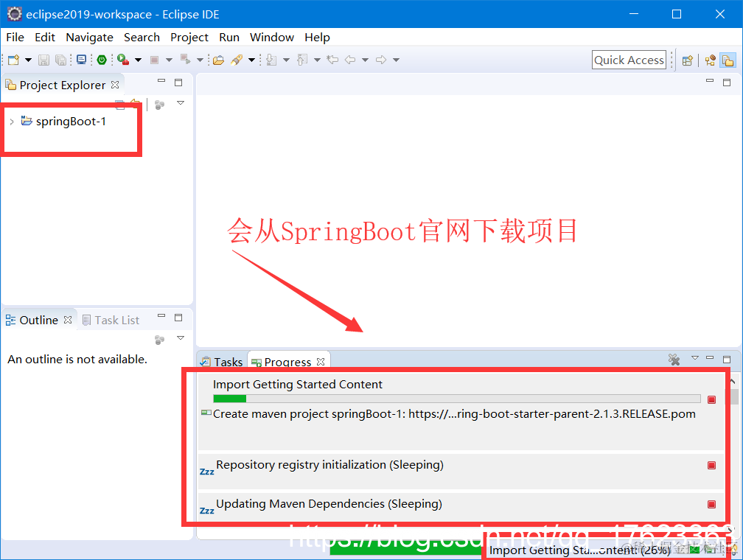743x560 pixels.
Task: Open the Run menu
Action: click(229, 38)
